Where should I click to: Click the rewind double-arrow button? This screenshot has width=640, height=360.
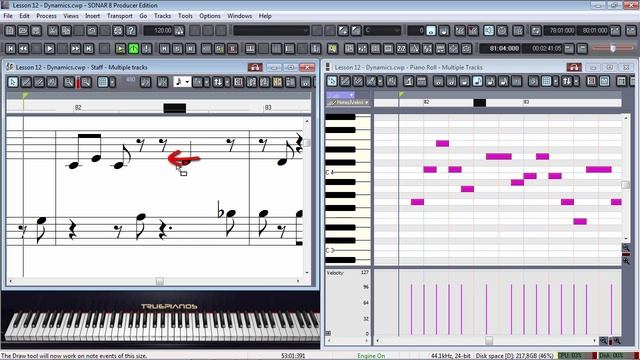[x=23, y=49]
